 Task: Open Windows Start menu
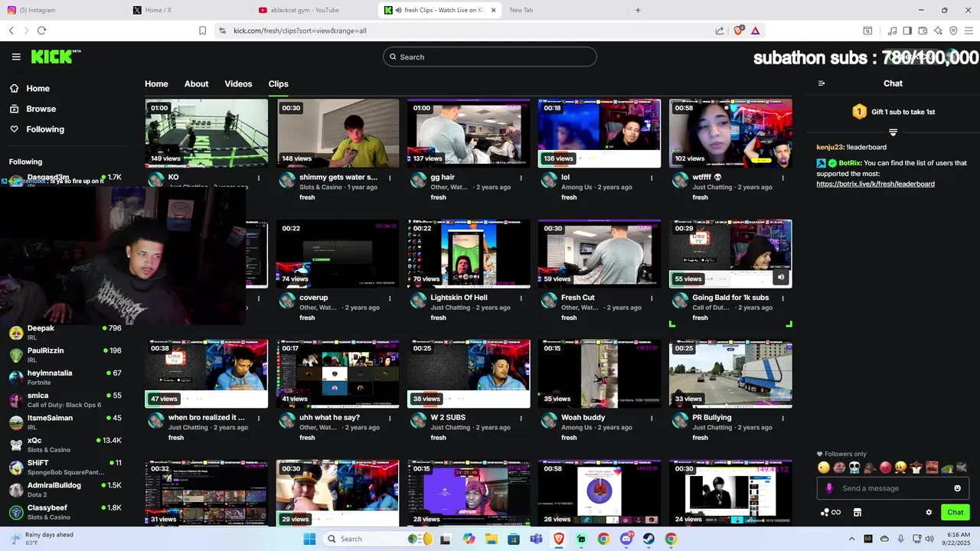point(309,539)
